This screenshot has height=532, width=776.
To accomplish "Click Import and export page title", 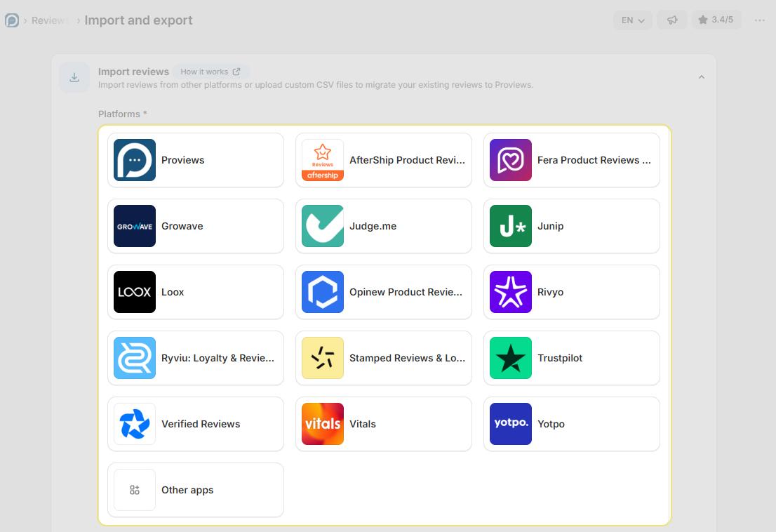I will click(x=139, y=20).
